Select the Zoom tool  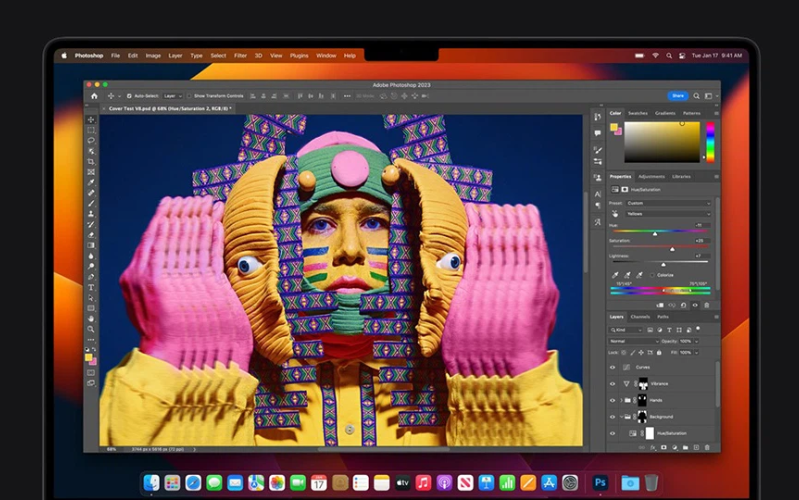click(91, 329)
